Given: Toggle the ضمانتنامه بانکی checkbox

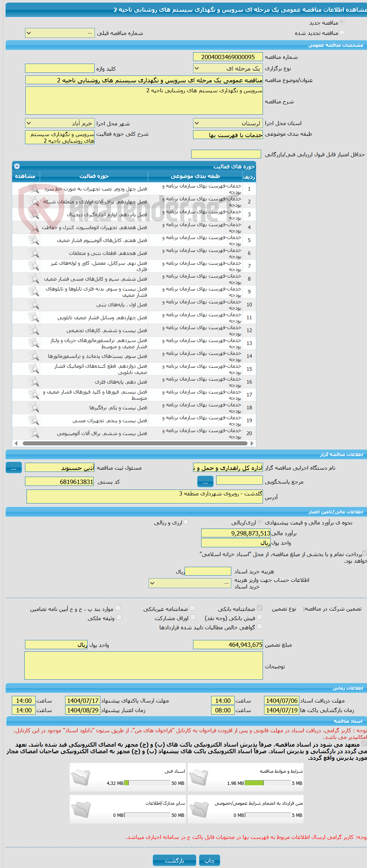Looking at the screenshot, I should pos(260,608).
